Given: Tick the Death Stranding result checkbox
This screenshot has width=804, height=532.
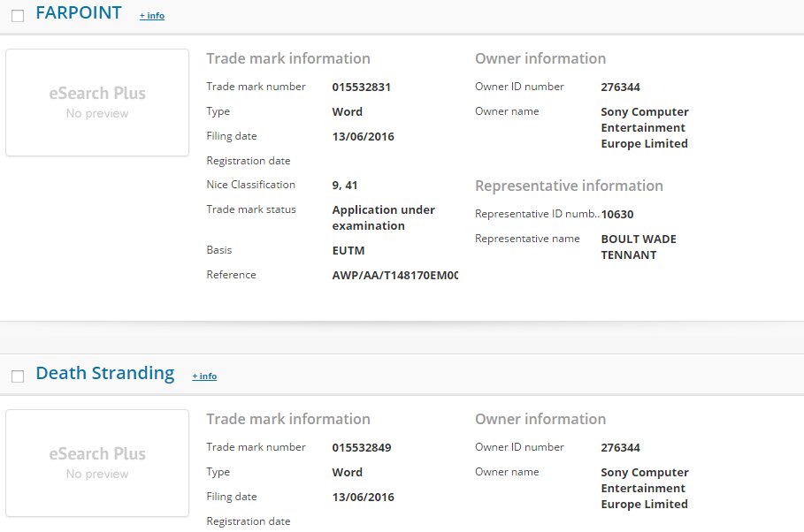Looking at the screenshot, I should tap(18, 376).
